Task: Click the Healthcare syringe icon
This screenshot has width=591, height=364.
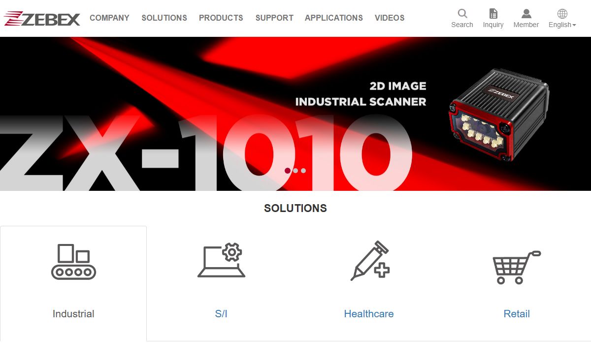Action: click(x=370, y=261)
